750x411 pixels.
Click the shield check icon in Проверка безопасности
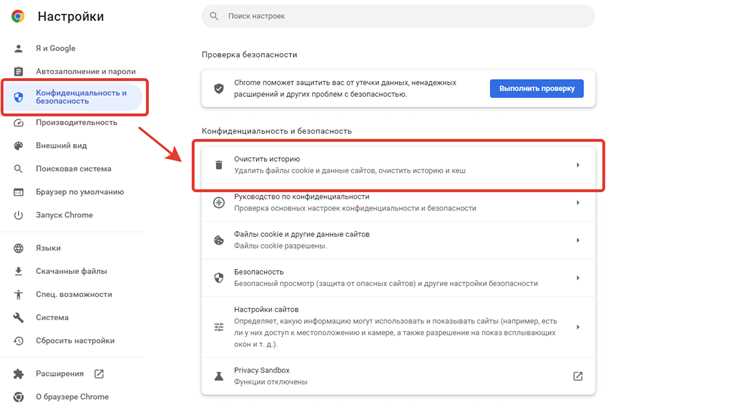tap(219, 89)
